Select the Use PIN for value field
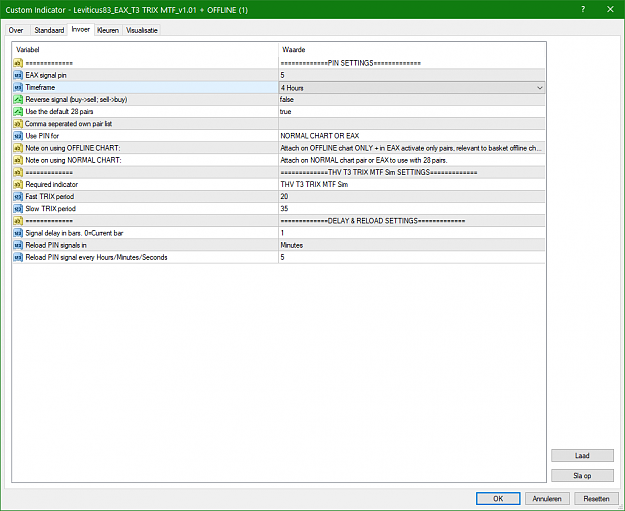 pyautogui.click(x=412, y=136)
